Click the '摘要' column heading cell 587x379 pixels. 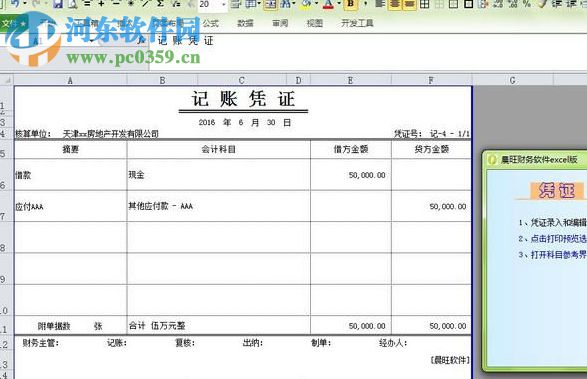[70, 149]
